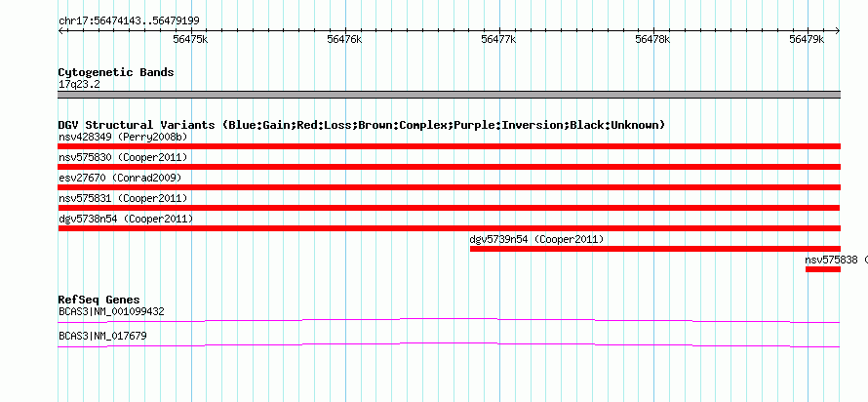Select the BCAS3|NM_001099432 magenta gene track line

point(449,321)
